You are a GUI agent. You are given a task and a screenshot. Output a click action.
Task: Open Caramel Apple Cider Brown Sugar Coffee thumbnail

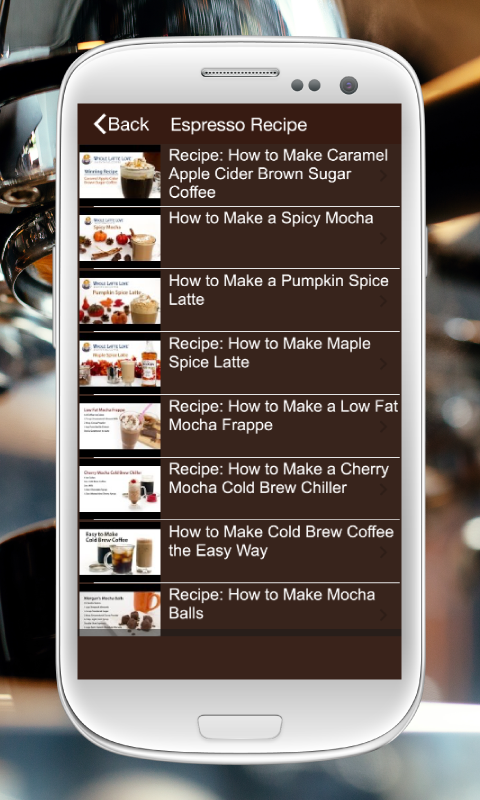[120, 175]
